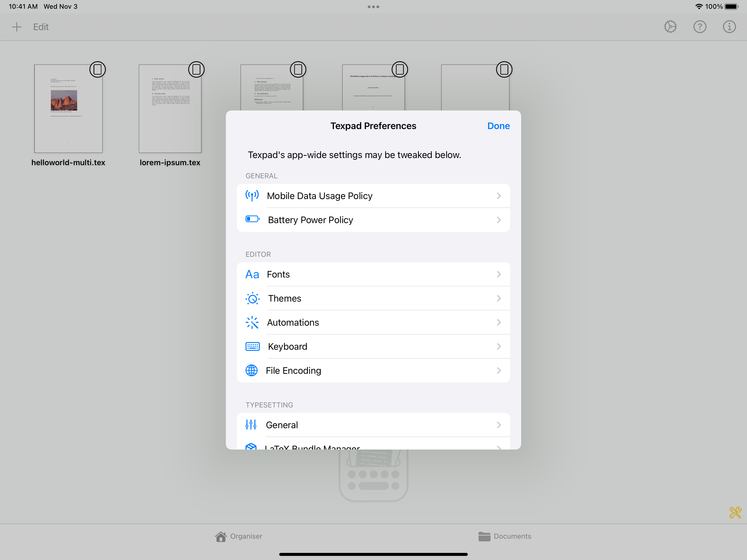Viewport: 747px width, 560px height.
Task: Select the lorem-ipsum.tex file name
Action: [170, 162]
